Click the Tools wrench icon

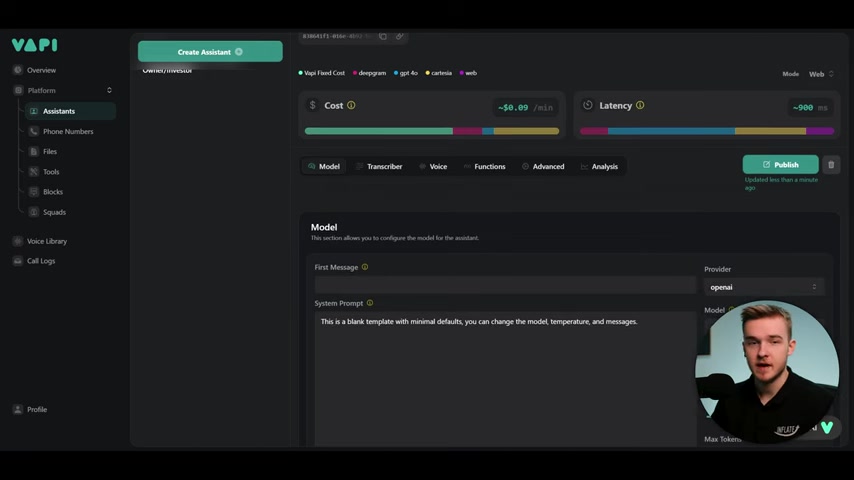[x=34, y=172]
